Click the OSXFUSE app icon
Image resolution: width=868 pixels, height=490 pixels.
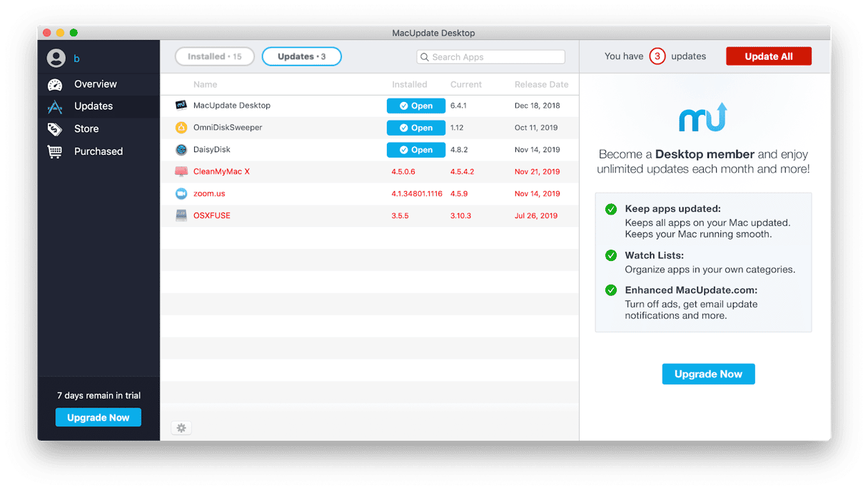tap(181, 215)
